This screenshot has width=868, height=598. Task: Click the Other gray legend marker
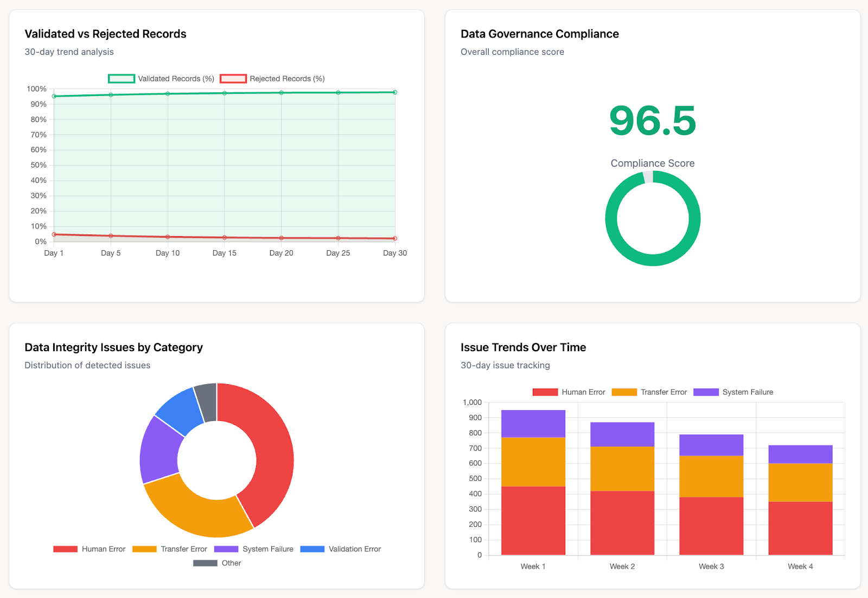204,563
